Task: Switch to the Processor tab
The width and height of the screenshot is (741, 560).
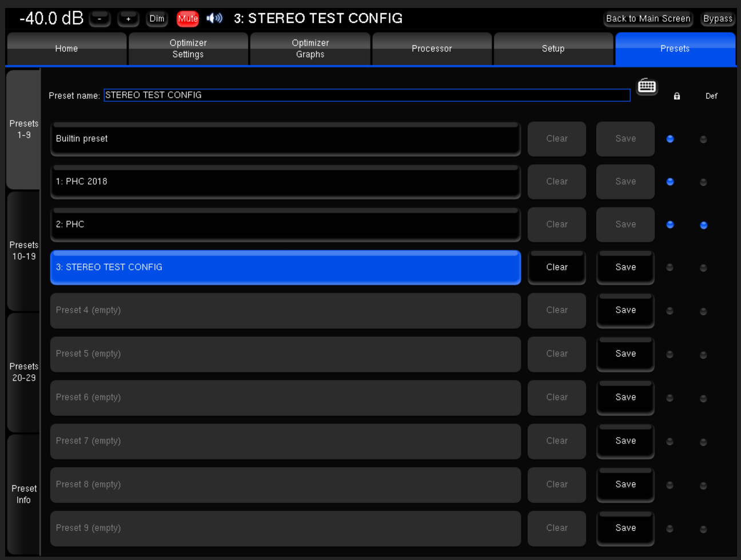Action: pos(432,49)
